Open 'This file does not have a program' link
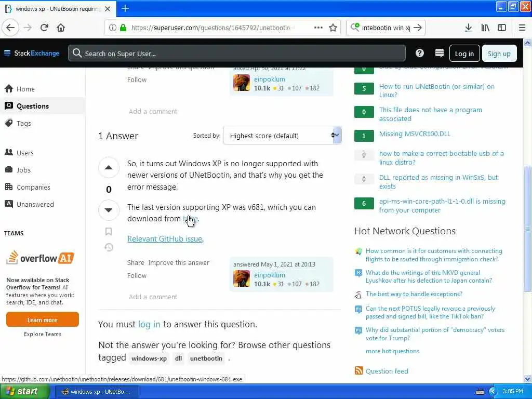Screen dimensions: 532x399 tap(430, 114)
